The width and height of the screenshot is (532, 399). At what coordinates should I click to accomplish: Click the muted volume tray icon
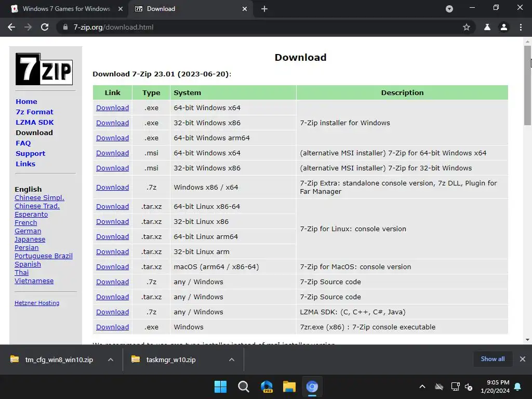[x=469, y=387]
